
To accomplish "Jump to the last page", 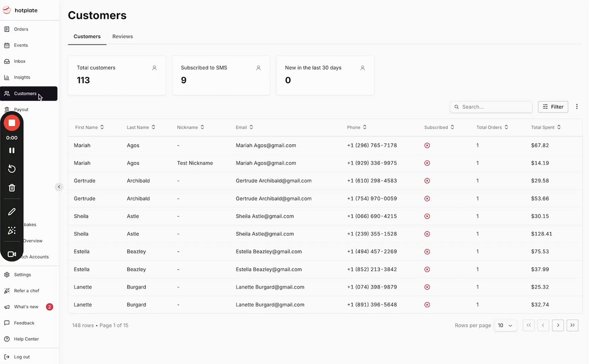I will point(572,325).
